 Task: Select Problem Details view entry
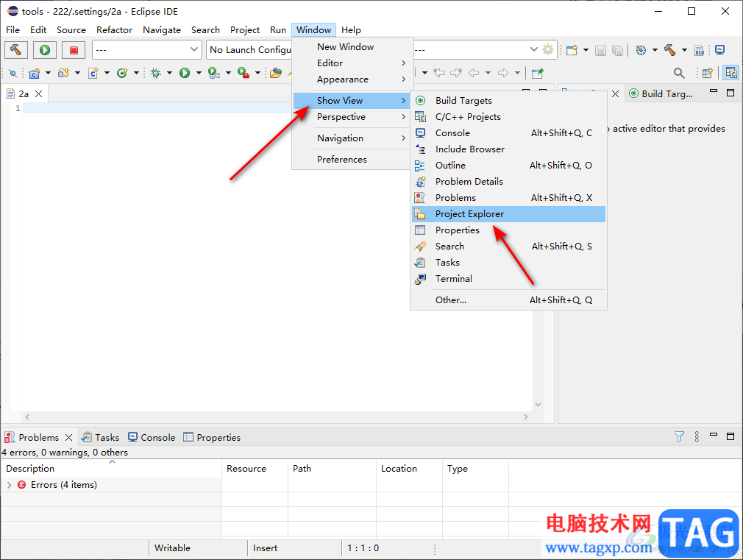pos(508,182)
